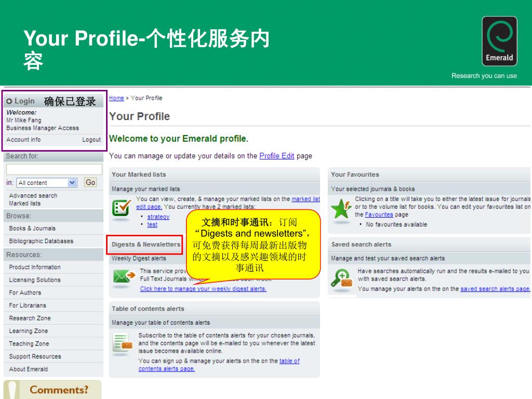The width and height of the screenshot is (532, 399).
Task: Open the table of contents alerts page link
Action: [289, 361]
